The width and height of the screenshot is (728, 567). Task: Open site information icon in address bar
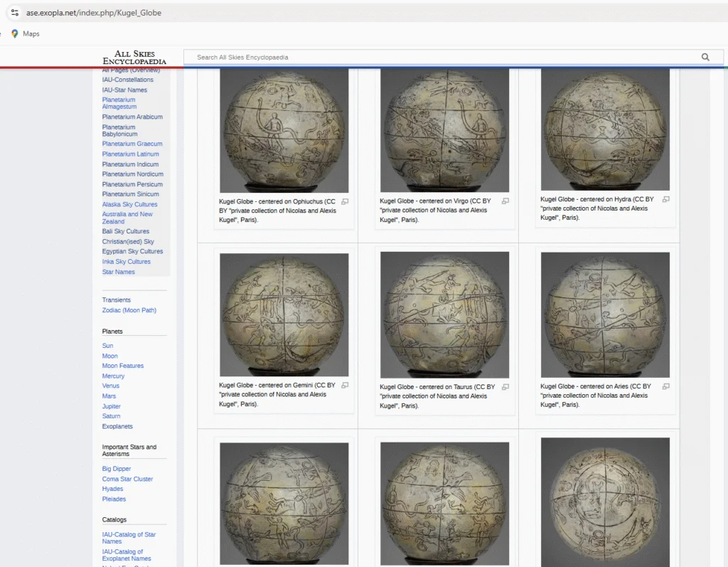(15, 13)
